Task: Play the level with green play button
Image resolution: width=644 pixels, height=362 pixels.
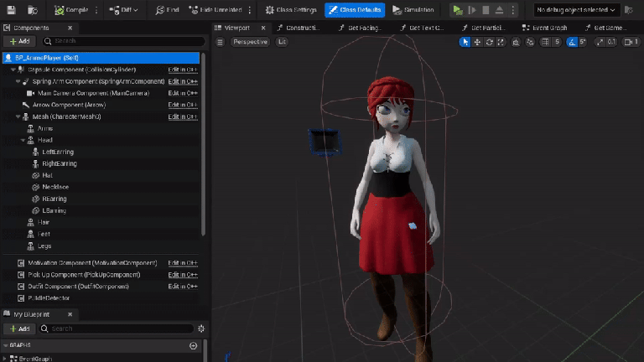Action: coord(458,10)
